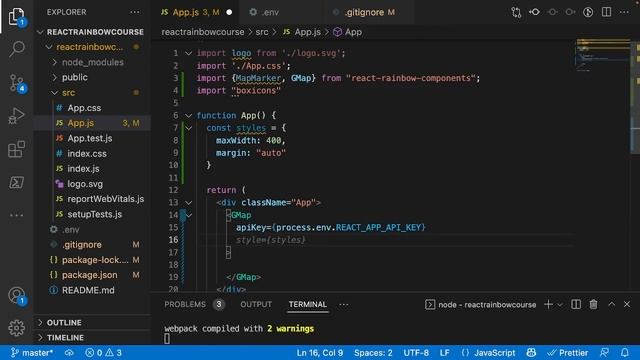This screenshot has width=640, height=360.
Task: Open the Extensions view
Action: (16, 149)
